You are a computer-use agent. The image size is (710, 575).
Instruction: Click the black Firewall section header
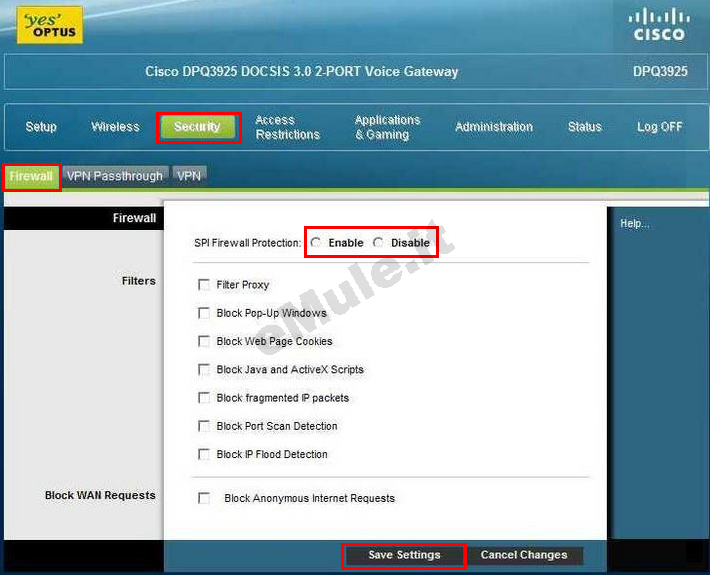[x=84, y=218]
